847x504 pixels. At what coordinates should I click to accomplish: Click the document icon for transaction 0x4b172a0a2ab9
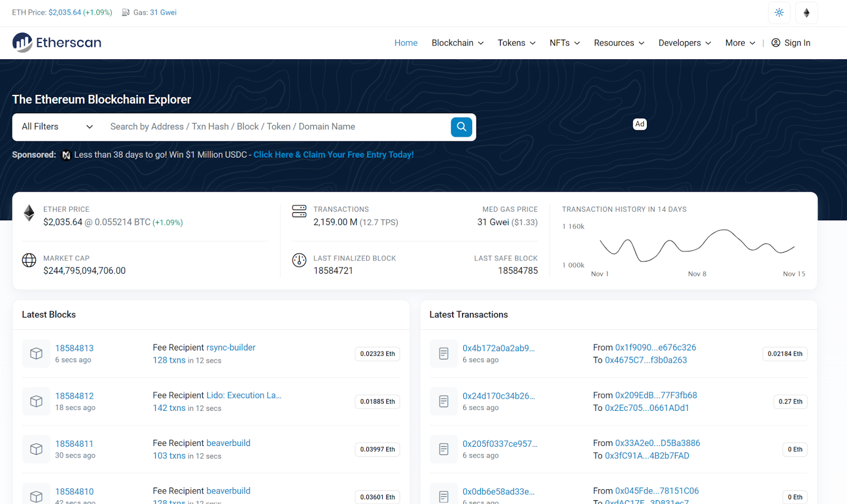point(444,354)
